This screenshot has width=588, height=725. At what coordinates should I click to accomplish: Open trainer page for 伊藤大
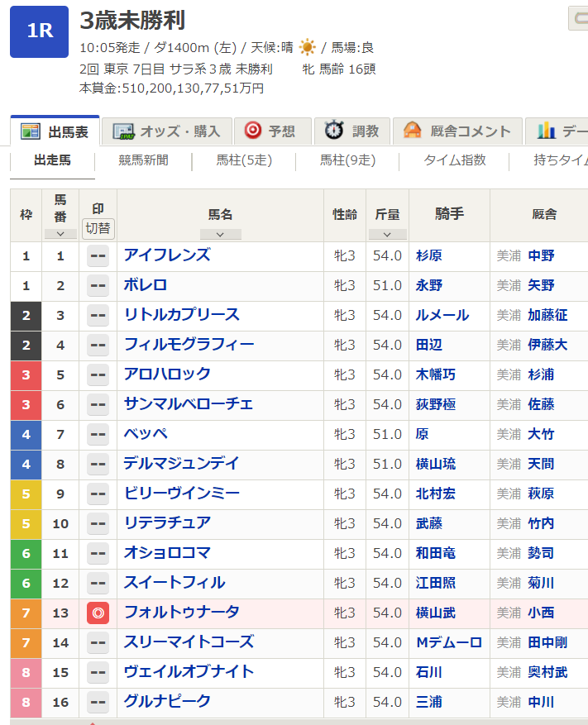(x=547, y=345)
